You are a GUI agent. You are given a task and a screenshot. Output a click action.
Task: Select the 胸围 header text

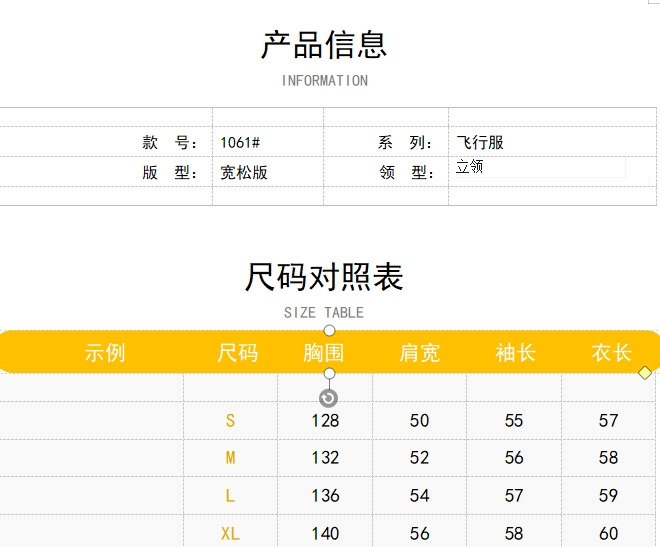324,353
